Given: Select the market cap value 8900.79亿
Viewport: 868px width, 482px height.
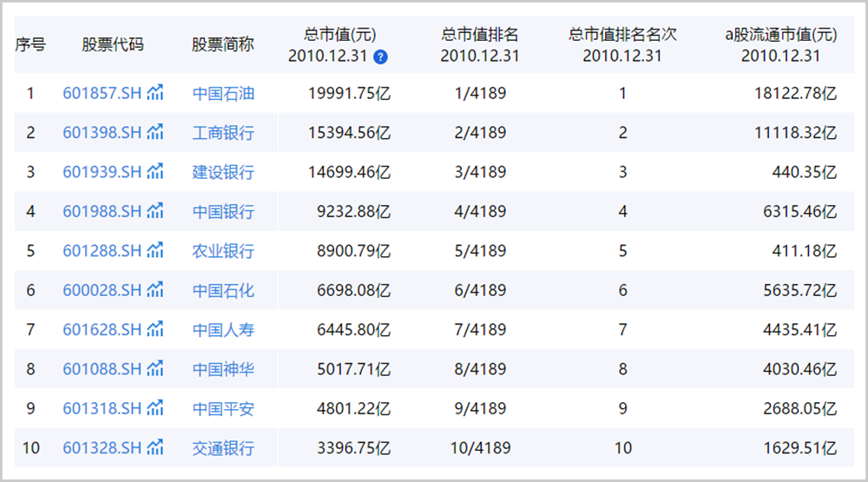Looking at the screenshot, I should (x=354, y=250).
